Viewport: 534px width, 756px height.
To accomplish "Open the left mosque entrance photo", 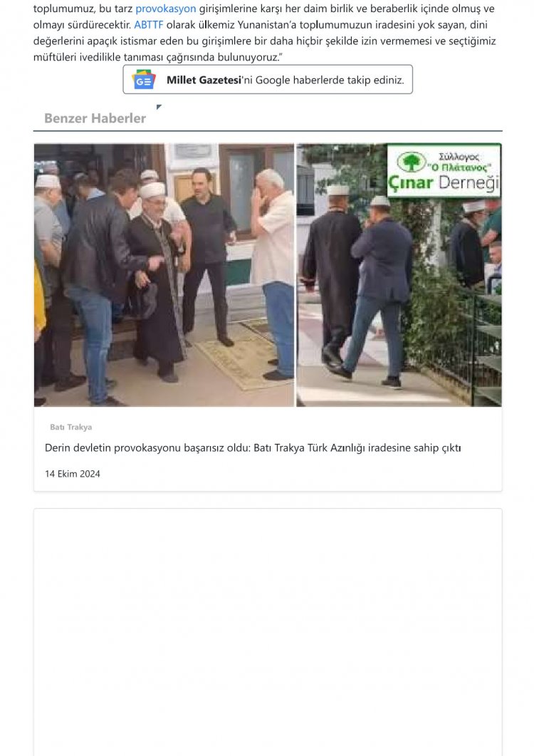I will (164, 275).
